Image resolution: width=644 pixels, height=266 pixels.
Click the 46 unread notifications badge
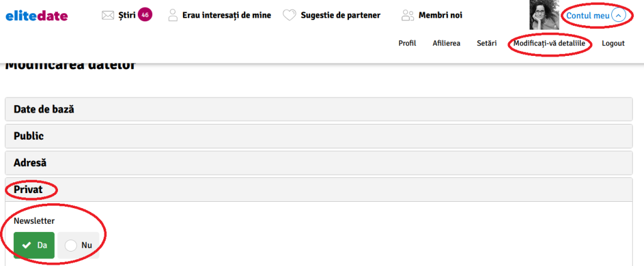145,15
